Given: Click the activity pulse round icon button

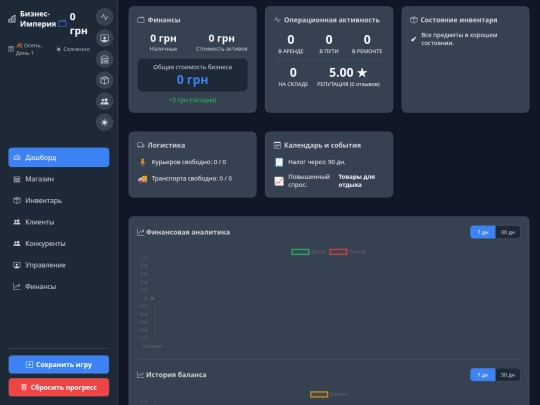Looking at the screenshot, I should (x=104, y=17).
